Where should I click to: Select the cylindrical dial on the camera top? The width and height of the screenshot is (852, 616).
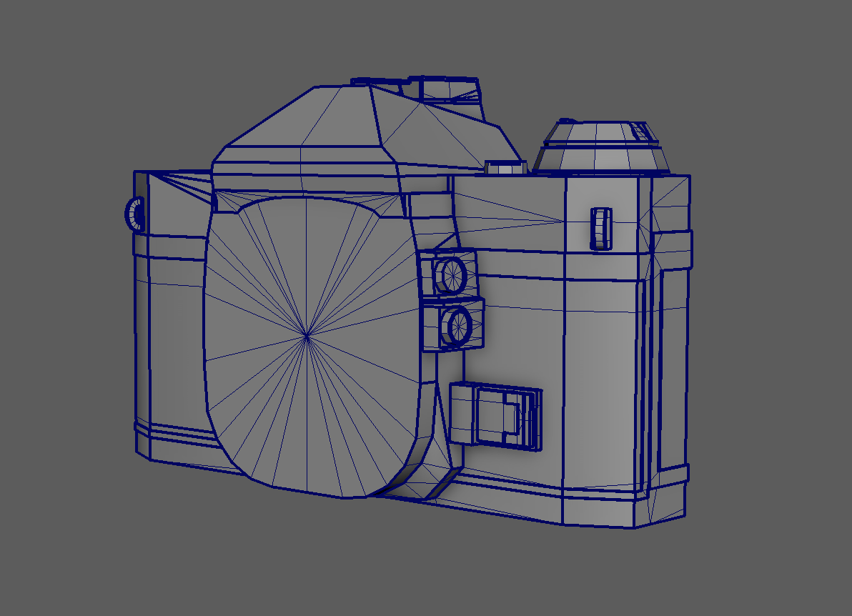point(601,146)
